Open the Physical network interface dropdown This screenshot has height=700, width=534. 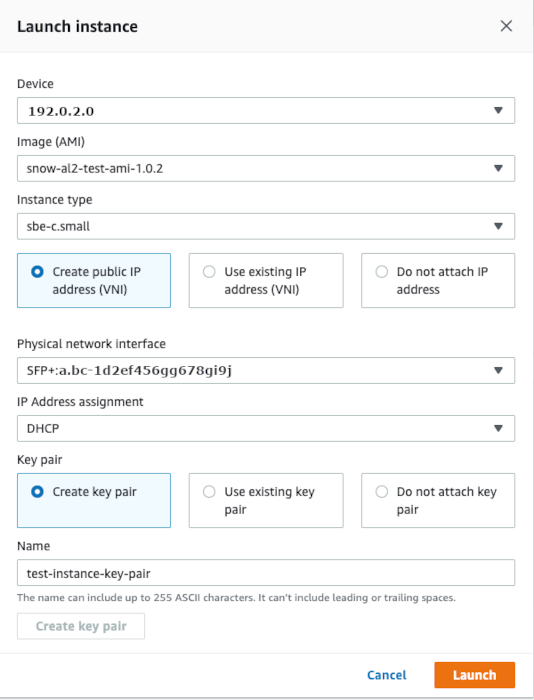point(266,371)
